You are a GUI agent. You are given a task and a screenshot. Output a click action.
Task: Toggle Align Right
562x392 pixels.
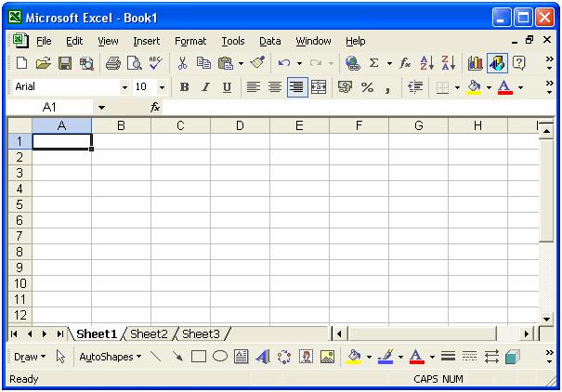click(297, 87)
